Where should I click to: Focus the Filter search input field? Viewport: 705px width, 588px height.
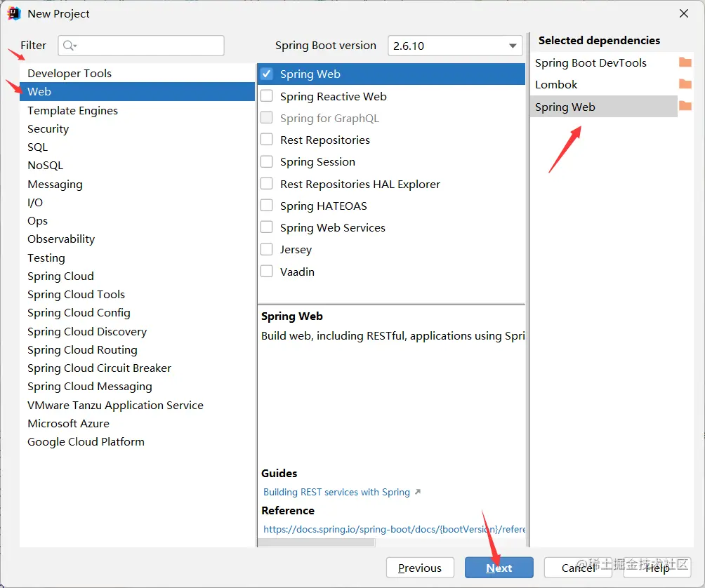pyautogui.click(x=140, y=46)
